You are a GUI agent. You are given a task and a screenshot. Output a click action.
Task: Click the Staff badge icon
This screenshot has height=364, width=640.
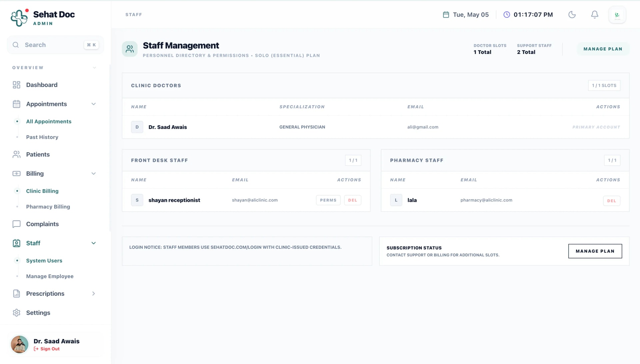tap(16, 243)
